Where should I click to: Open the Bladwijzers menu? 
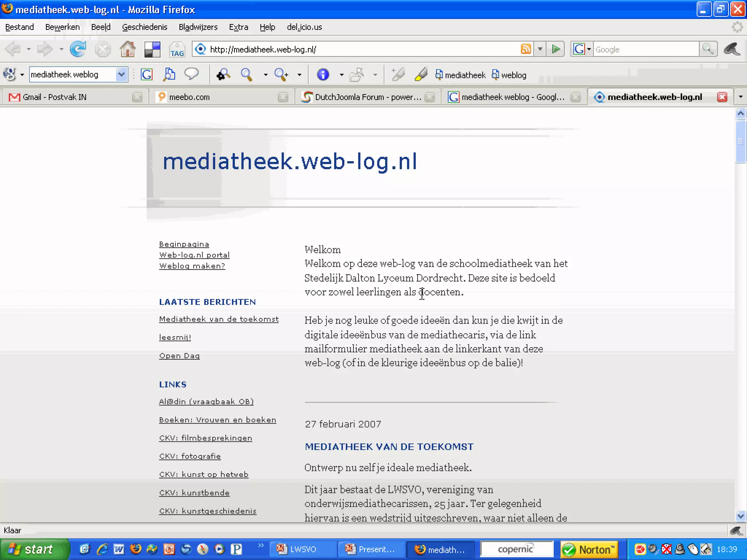click(198, 27)
